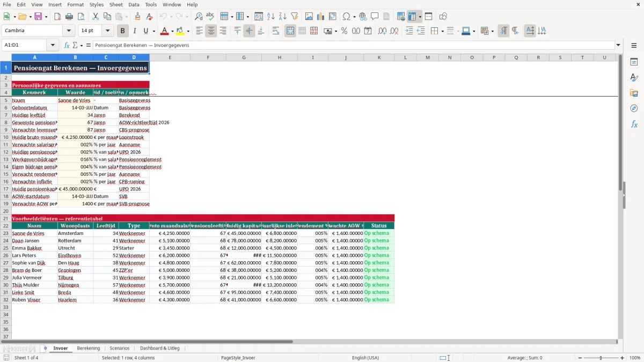This screenshot has height=362, width=644.
Task: Click the Print icon
Action: pyautogui.click(x=69, y=17)
